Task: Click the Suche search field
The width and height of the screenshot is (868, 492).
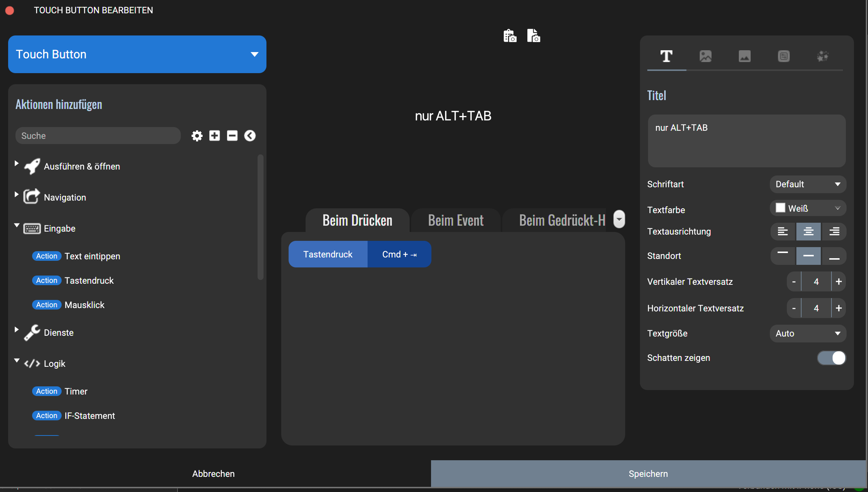Action: coord(98,136)
